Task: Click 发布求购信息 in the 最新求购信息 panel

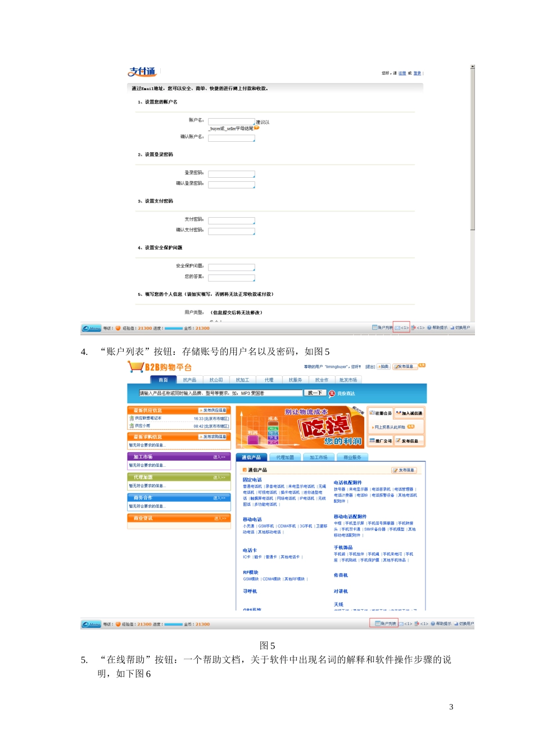Action: (213, 436)
